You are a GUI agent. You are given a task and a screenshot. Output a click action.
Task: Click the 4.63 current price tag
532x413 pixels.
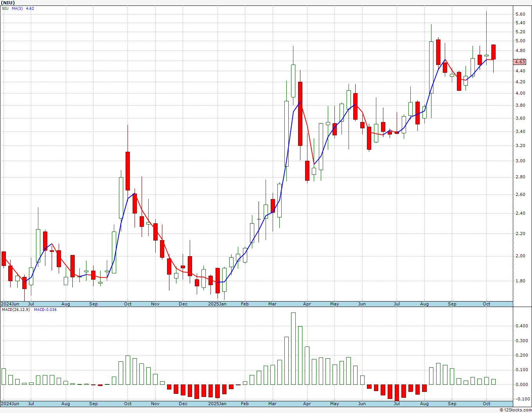click(520, 62)
